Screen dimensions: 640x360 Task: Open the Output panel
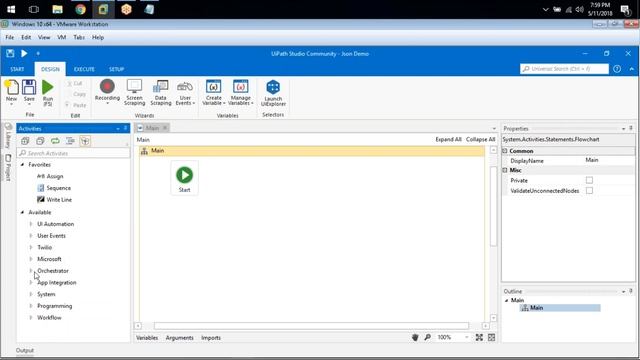coord(25,350)
